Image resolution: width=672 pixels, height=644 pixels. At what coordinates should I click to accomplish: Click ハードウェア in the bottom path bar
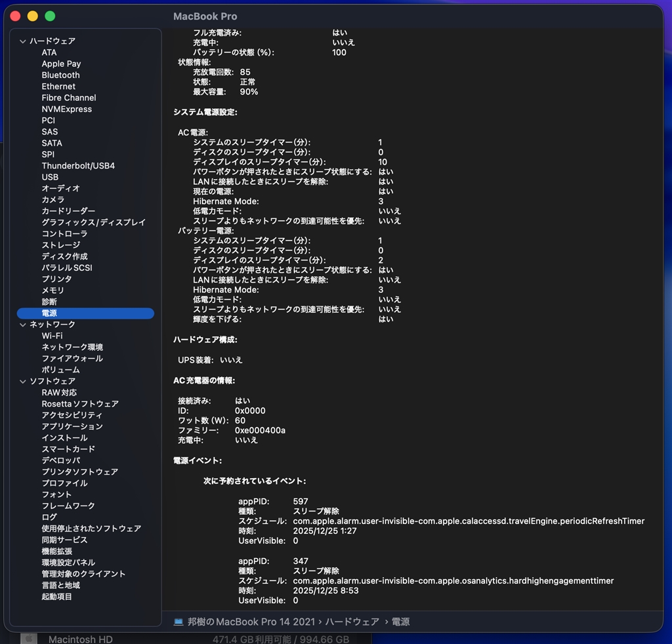pos(352,622)
